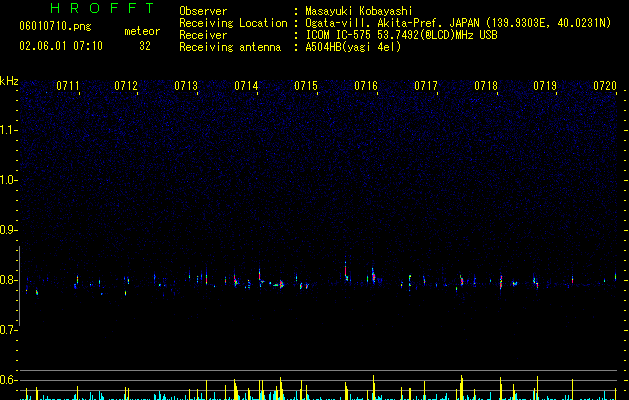Click the 0713 time marker
This screenshot has width=629, height=400.
[186, 86]
